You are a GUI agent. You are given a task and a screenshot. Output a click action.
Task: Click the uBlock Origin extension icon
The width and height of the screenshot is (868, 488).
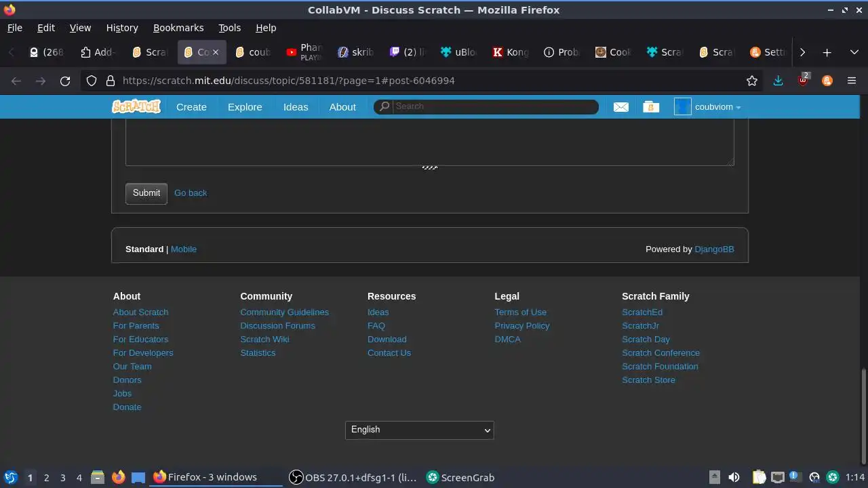coord(803,80)
